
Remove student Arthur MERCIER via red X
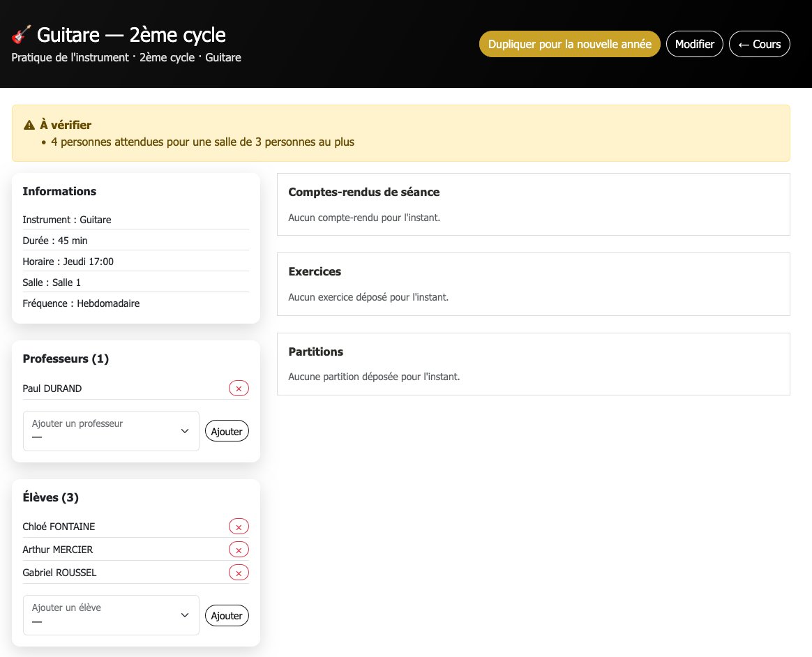click(239, 550)
